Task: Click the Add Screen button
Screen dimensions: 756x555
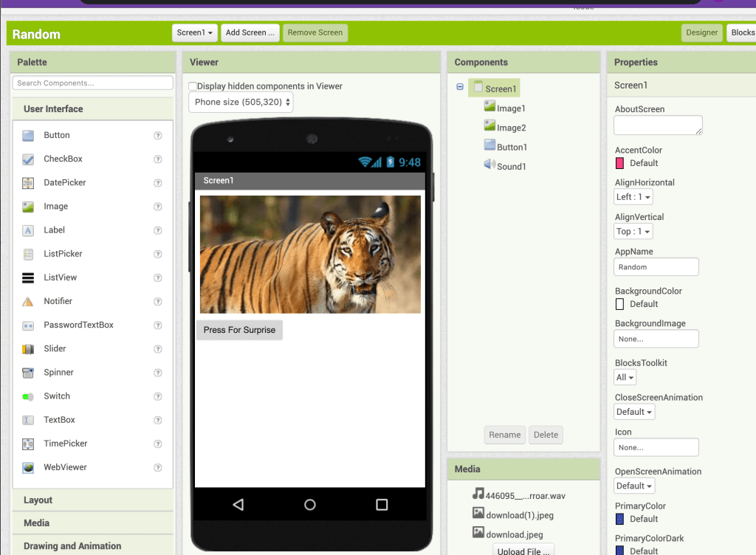Action: pyautogui.click(x=250, y=32)
